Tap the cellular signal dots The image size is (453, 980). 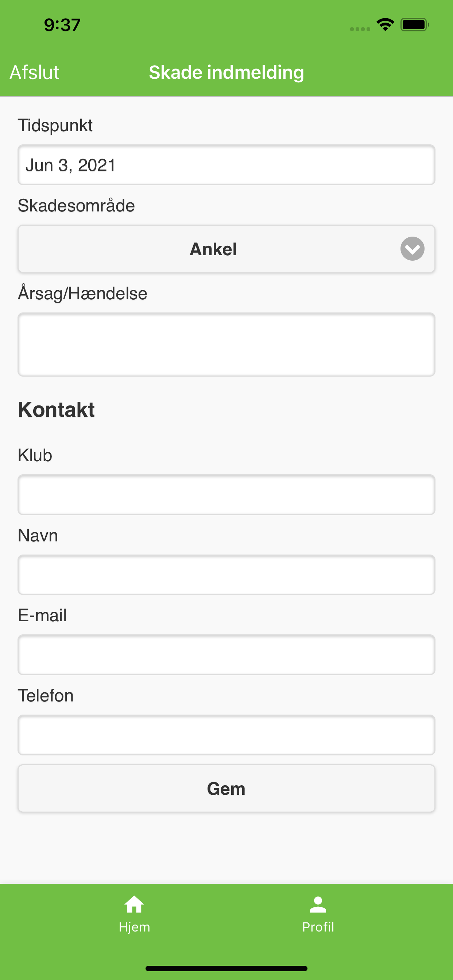click(360, 29)
